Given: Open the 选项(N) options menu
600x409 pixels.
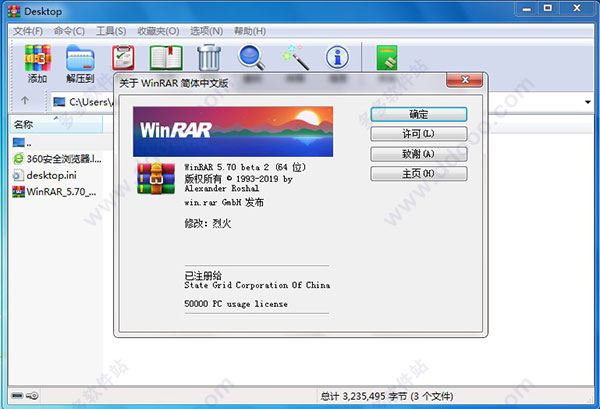Looking at the screenshot, I should (x=207, y=31).
